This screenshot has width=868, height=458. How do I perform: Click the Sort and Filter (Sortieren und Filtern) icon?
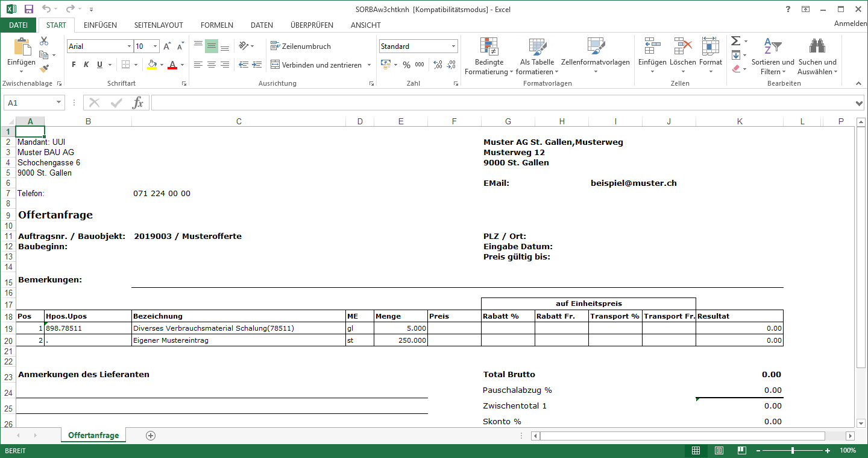773,57
